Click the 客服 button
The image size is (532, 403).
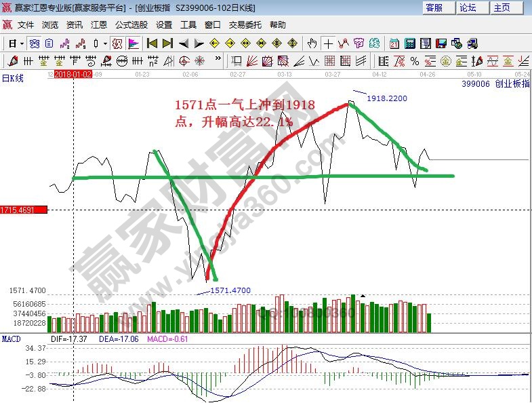[x=434, y=7]
